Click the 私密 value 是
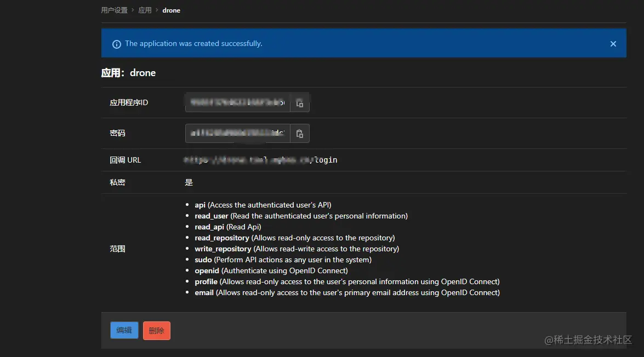Image resolution: width=644 pixels, height=357 pixels. tap(189, 182)
